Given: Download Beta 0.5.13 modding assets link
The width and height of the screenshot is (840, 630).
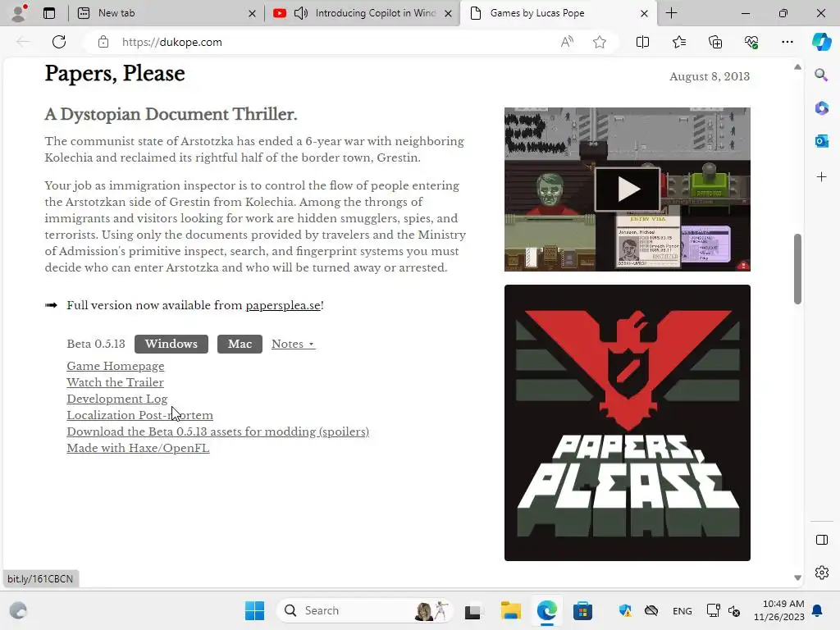Looking at the screenshot, I should pyautogui.click(x=217, y=431).
